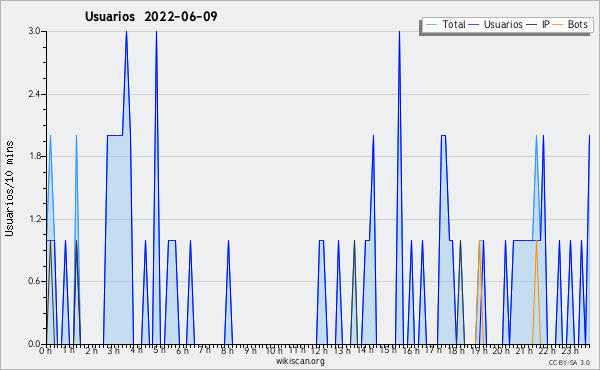
Task: Click the '1.2' y-axis value
Action: 34,219
